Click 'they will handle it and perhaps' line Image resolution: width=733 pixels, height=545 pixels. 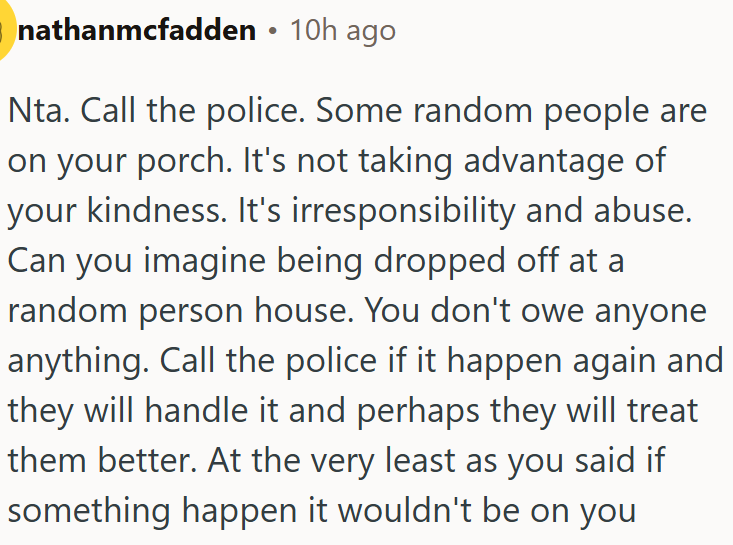244,411
